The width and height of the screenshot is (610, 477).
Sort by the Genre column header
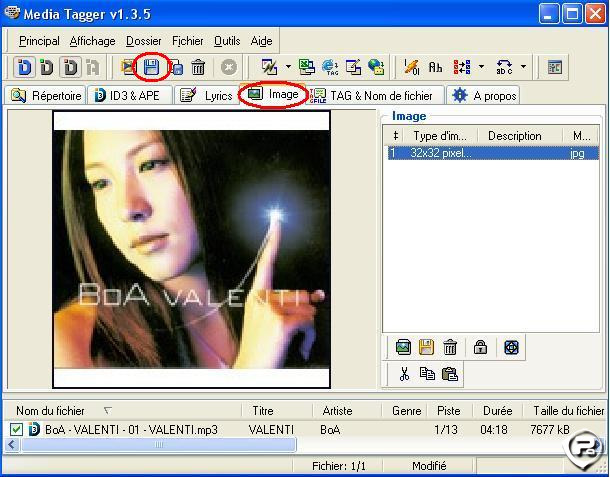[x=404, y=411]
